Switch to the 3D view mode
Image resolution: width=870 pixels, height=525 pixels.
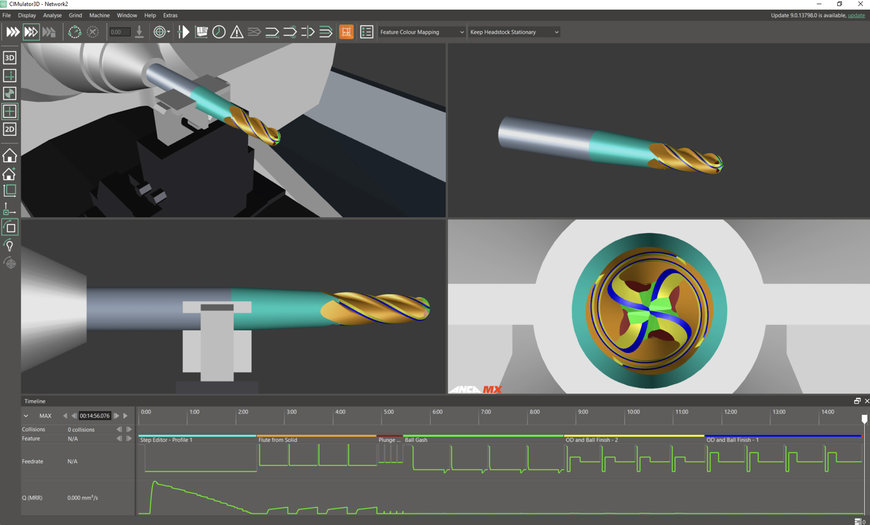tap(9, 58)
